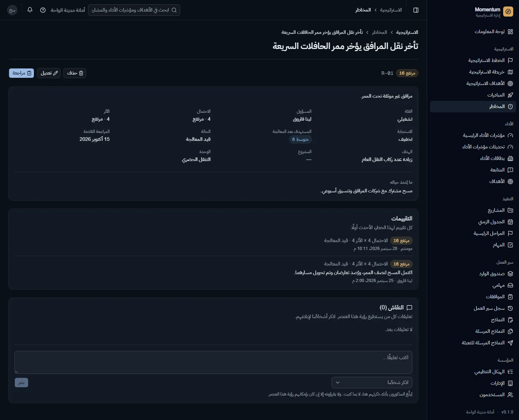The height and width of the screenshot is (420, 519).
Task: Click the paper plane icon beside النماذج المرسلة للتعبئة
Action: (x=510, y=343)
